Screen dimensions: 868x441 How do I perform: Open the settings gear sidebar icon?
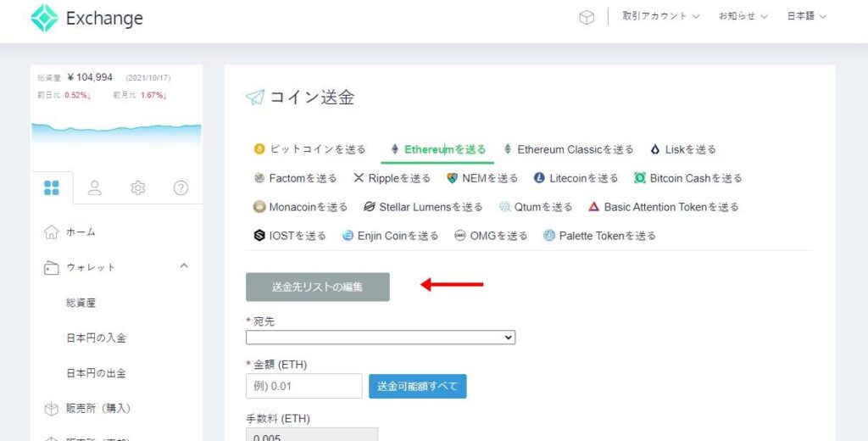pyautogui.click(x=138, y=187)
